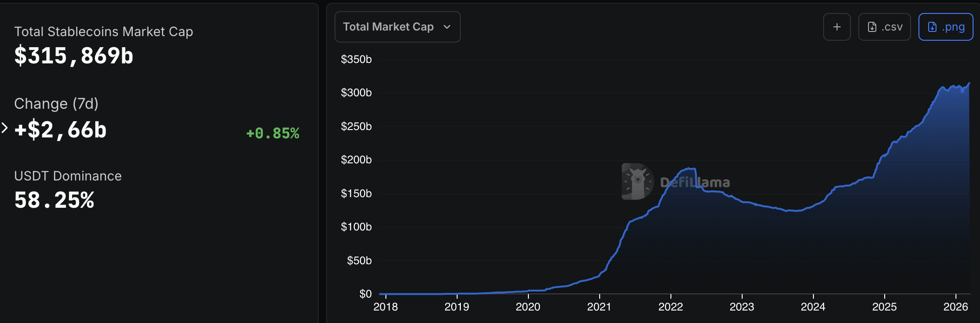Screen dimensions: 980x323
Task: Click the USDT Dominance label
Action: pos(68,176)
